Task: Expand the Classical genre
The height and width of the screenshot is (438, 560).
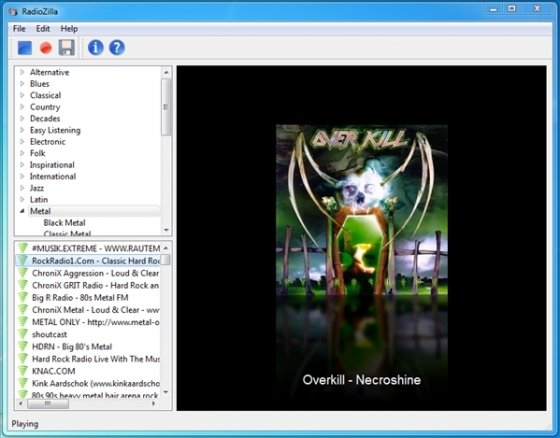Action: point(22,95)
